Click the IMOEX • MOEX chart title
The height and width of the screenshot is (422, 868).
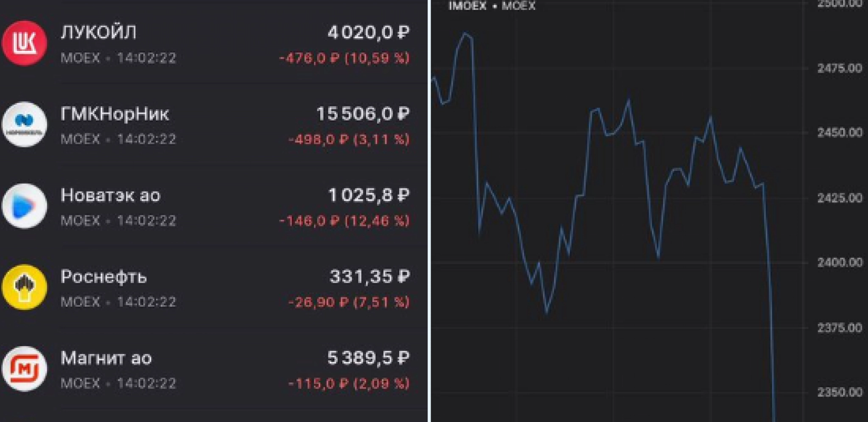tap(492, 6)
